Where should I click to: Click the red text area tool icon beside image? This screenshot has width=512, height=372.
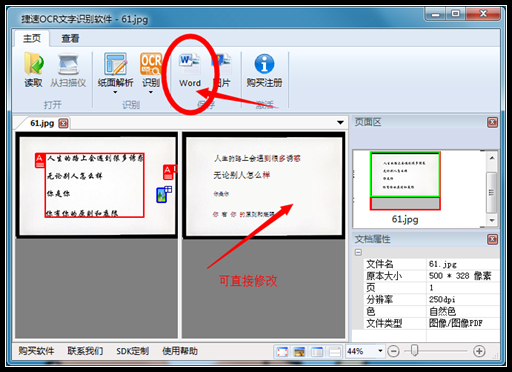(169, 172)
